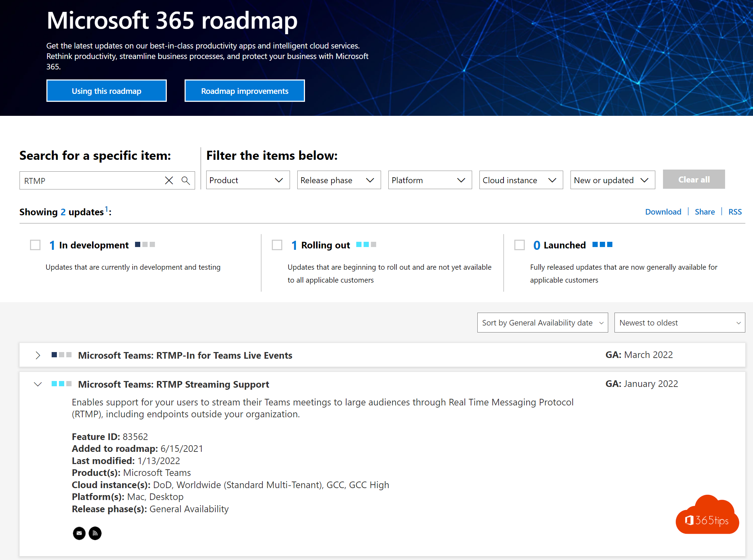Viewport: 753px width, 560px height.
Task: Click Using this roadmap button
Action: (106, 91)
